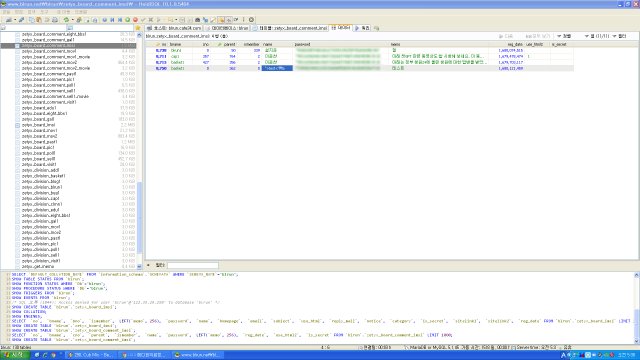Click the SHOW COLLATION line in SQL log
Screen dimensions: 640x360
[29, 312]
